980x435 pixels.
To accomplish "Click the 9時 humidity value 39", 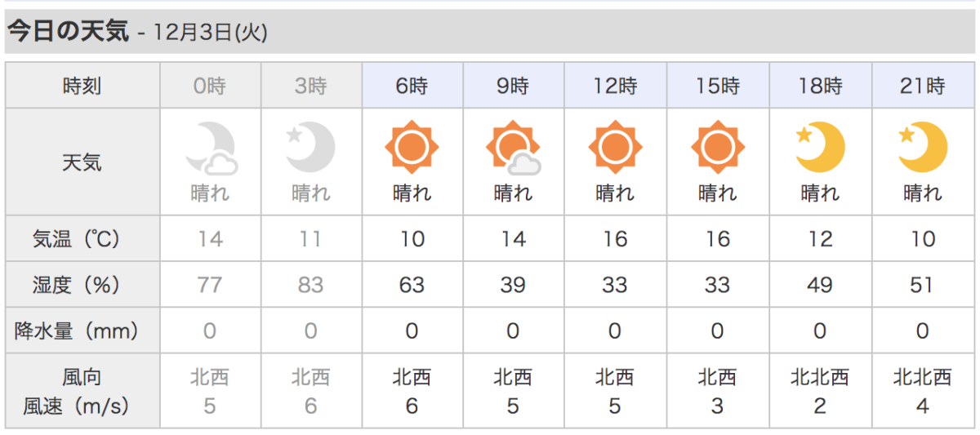I will click(x=514, y=285).
